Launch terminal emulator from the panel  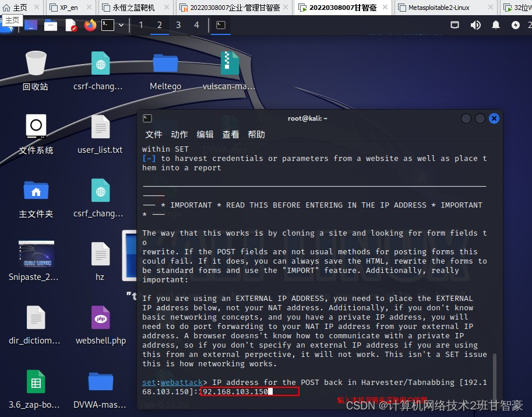coord(108,25)
